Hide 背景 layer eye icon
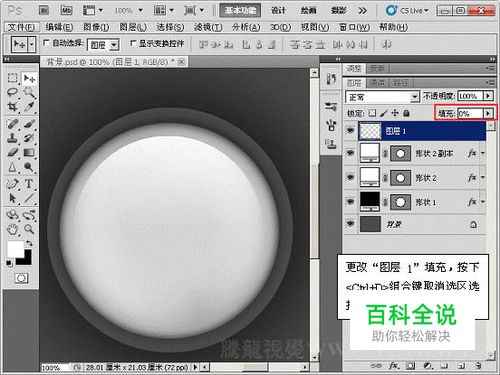The image size is (500, 375). 350,224
